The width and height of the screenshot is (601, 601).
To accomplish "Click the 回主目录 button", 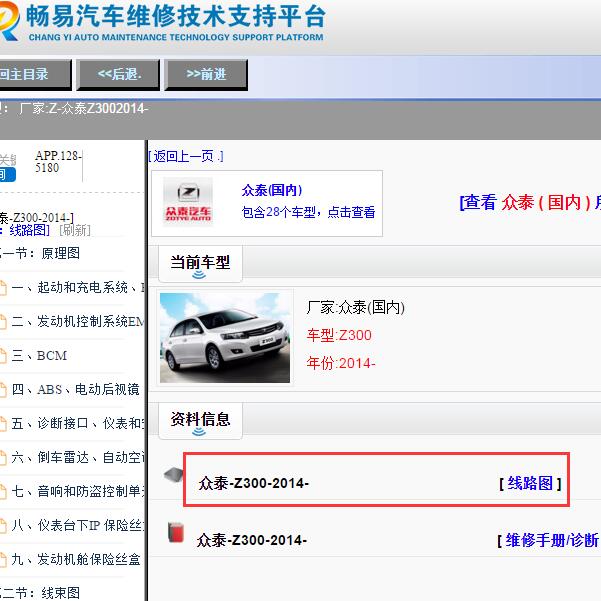I will pyautogui.click(x=34, y=74).
